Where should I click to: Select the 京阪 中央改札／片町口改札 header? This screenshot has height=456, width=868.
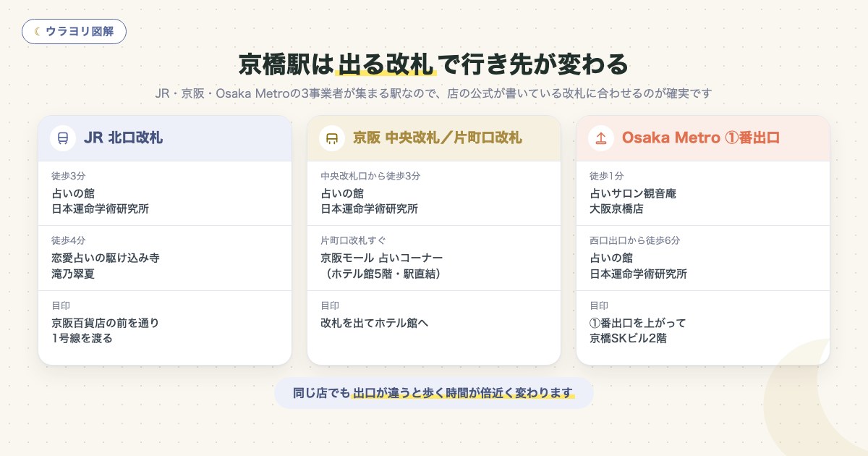point(434,138)
